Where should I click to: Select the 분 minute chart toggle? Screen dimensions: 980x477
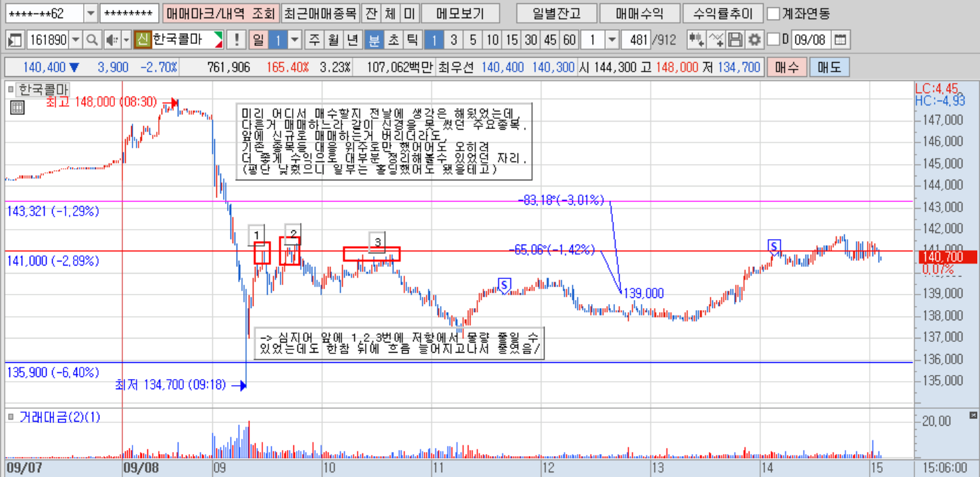374,40
